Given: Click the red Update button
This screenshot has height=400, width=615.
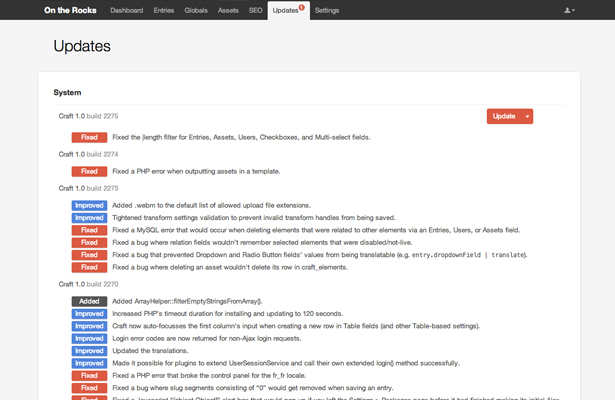Looking at the screenshot, I should (504, 116).
